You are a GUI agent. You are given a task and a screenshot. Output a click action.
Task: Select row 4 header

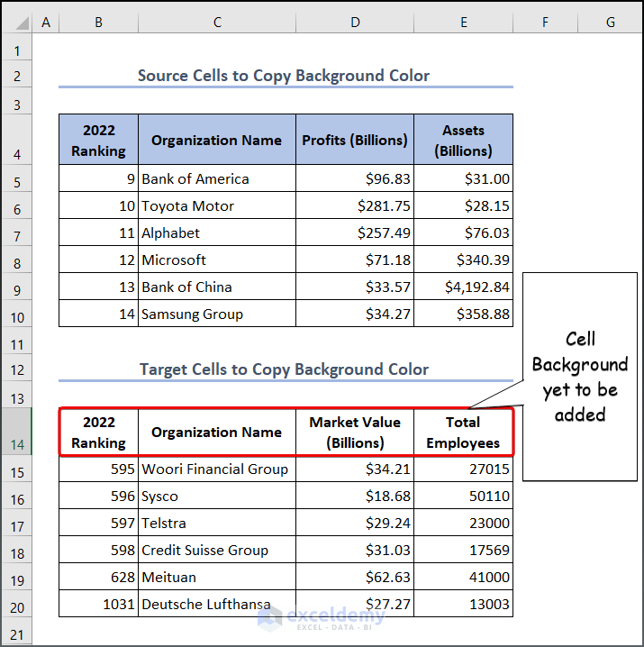coord(17,141)
